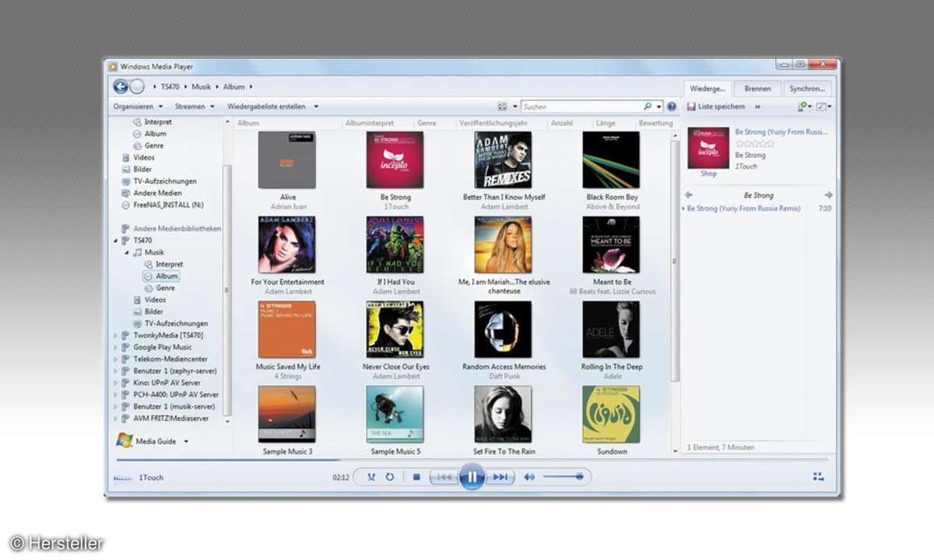Image resolution: width=934 pixels, height=560 pixels.
Task: Adjust the volume slider
Action: (x=564, y=477)
